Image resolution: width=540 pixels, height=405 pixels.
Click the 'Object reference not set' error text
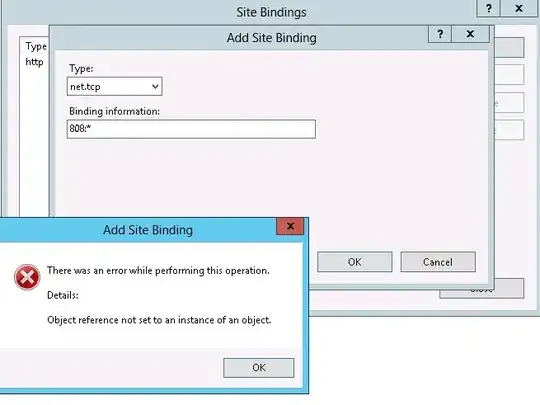coord(159,320)
